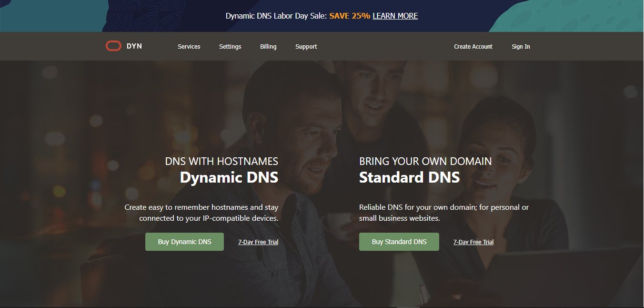Click the bold Standard DNS heading
Viewport: 644px width, 308px height.
pos(409,178)
